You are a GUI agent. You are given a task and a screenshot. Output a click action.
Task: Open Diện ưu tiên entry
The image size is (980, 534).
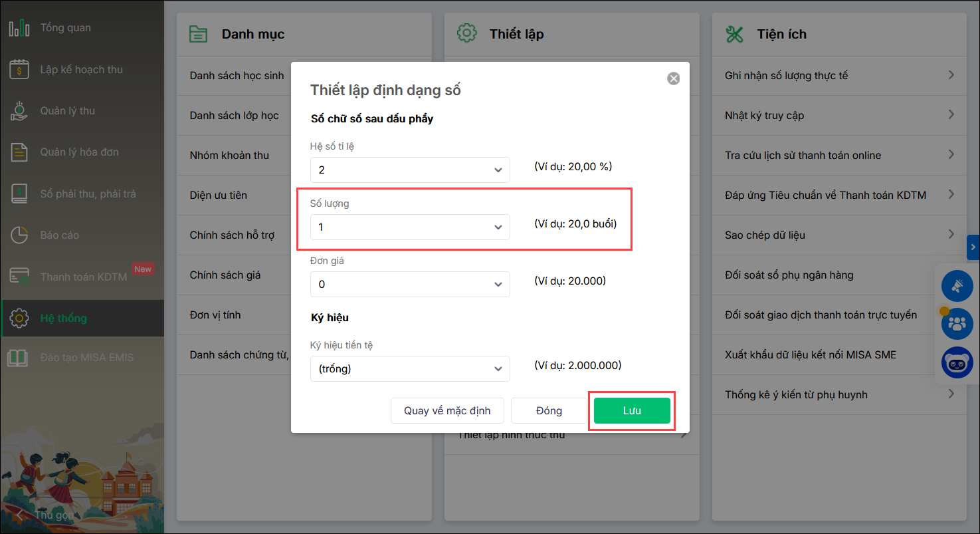pos(218,196)
